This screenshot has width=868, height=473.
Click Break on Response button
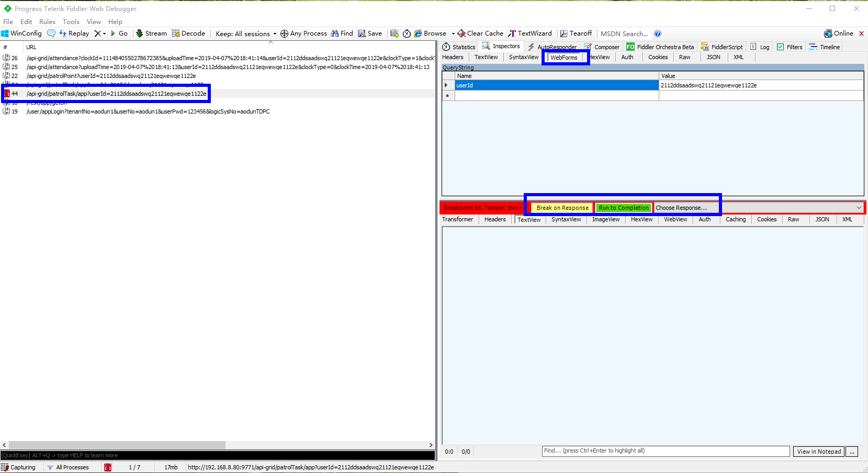[562, 208]
